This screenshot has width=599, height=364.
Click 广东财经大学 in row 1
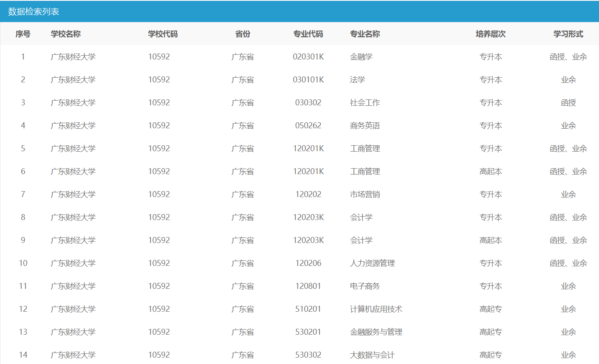click(x=73, y=57)
